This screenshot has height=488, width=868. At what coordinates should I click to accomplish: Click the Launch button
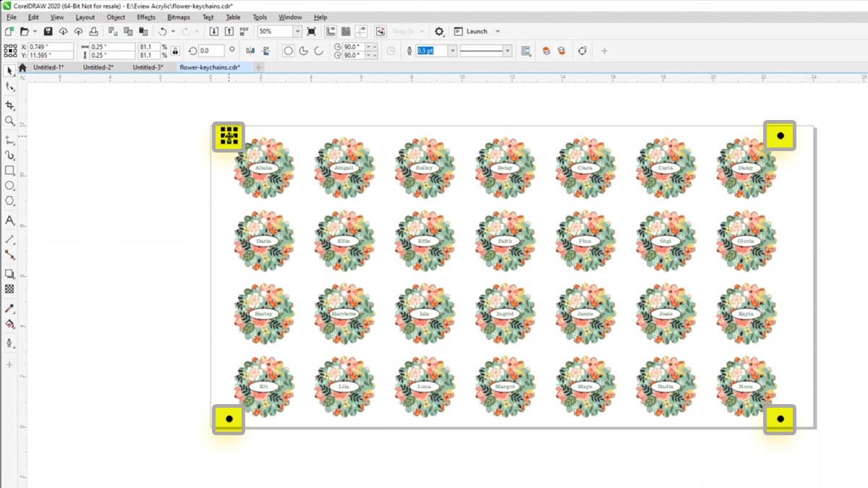coord(477,32)
